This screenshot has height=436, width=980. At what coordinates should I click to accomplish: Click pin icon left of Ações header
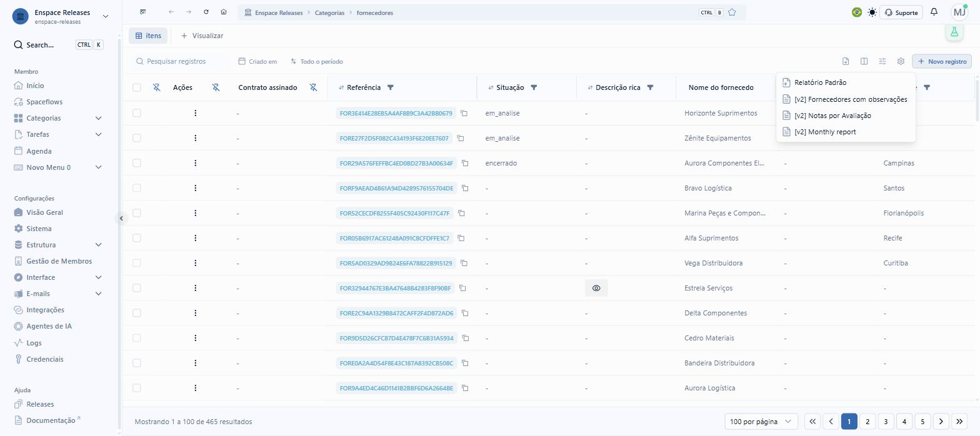pyautogui.click(x=157, y=87)
